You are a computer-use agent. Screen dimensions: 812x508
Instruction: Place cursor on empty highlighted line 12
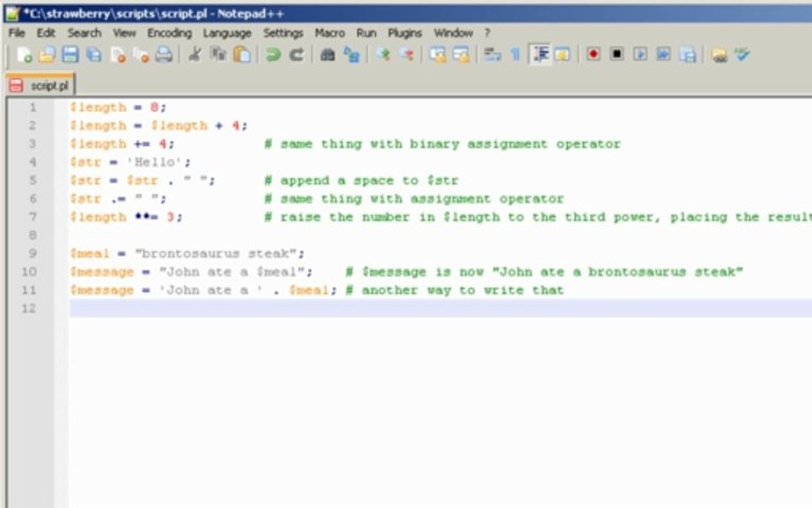[x=440, y=308]
